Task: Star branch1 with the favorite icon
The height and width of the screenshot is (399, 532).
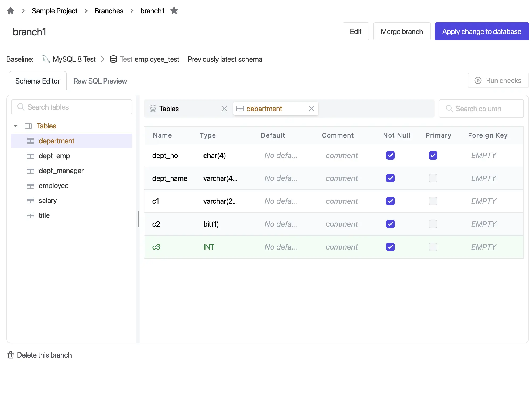Action: coord(174,11)
